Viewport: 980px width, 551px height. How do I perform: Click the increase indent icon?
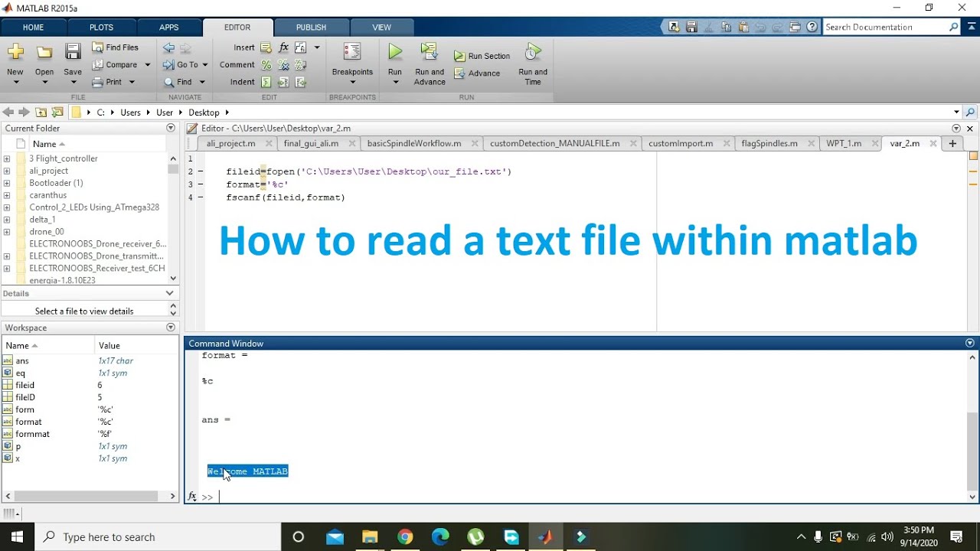click(x=283, y=82)
